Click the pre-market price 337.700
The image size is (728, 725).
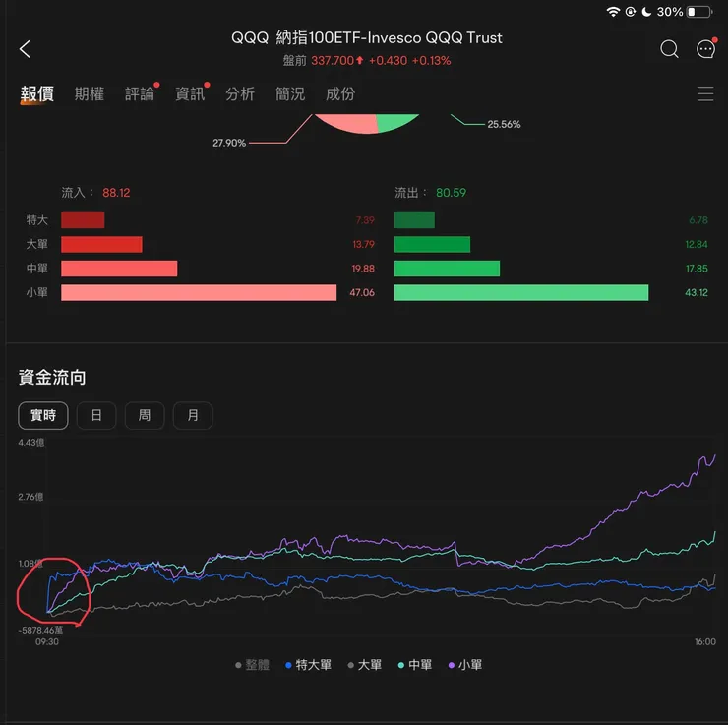coord(333,60)
